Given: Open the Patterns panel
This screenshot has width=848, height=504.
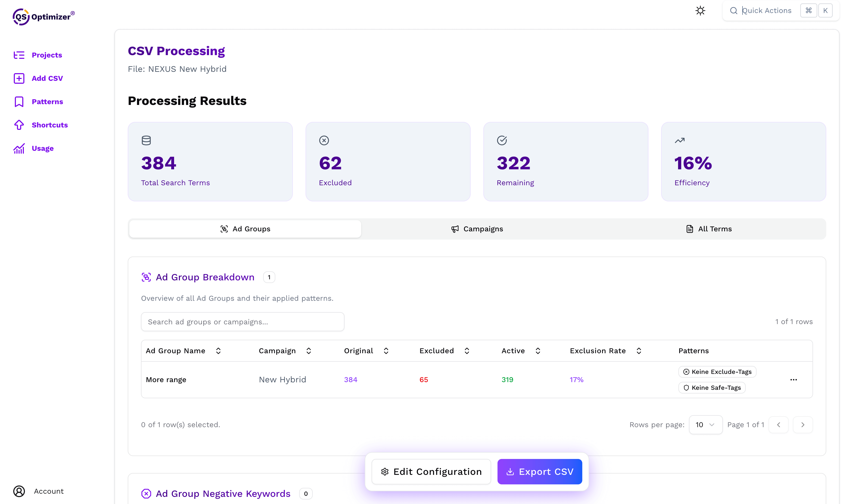Looking at the screenshot, I should [47, 101].
